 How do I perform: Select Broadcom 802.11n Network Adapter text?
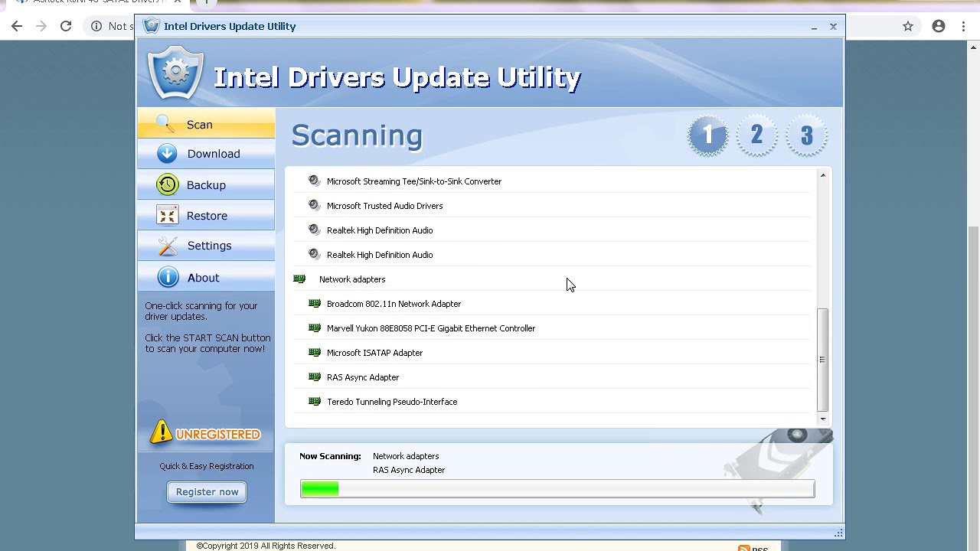394,304
